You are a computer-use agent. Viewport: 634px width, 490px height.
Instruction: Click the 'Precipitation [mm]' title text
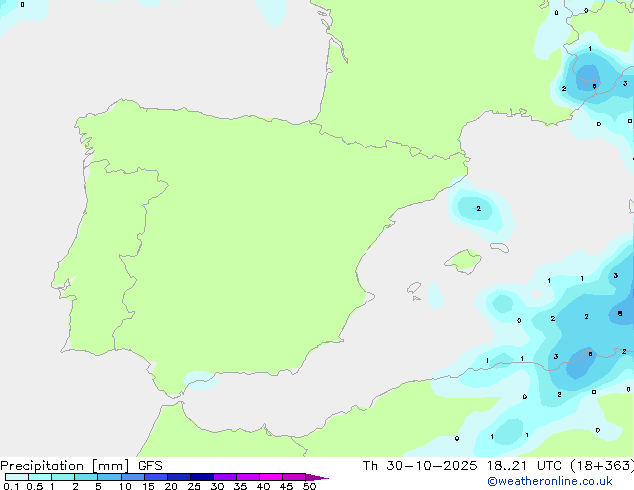[65, 466]
